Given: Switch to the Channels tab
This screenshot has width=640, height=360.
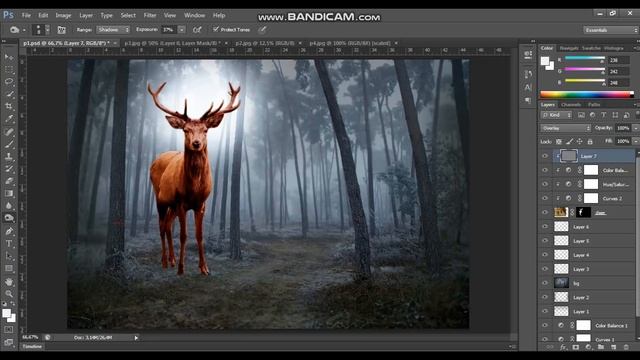Looking at the screenshot, I should click(x=571, y=105).
